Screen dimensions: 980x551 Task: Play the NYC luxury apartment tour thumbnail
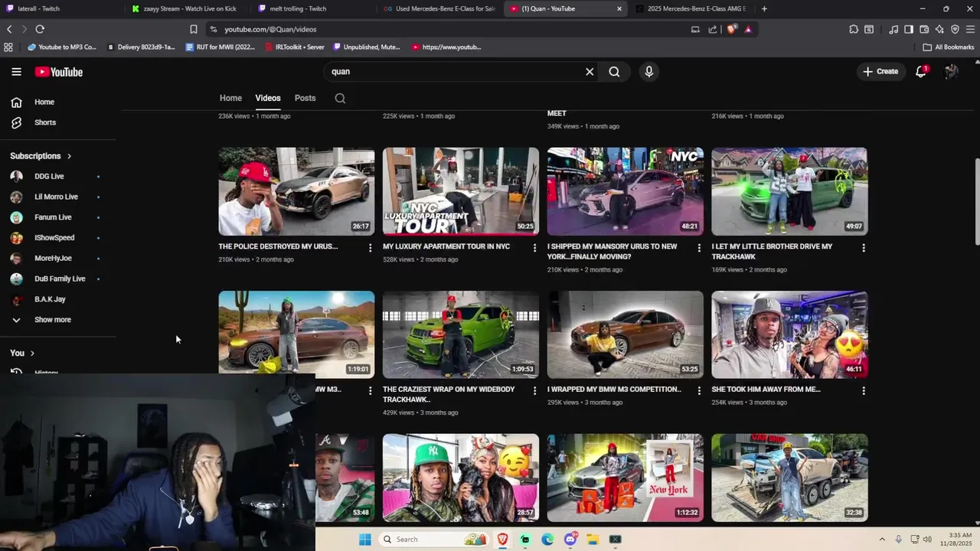click(461, 191)
